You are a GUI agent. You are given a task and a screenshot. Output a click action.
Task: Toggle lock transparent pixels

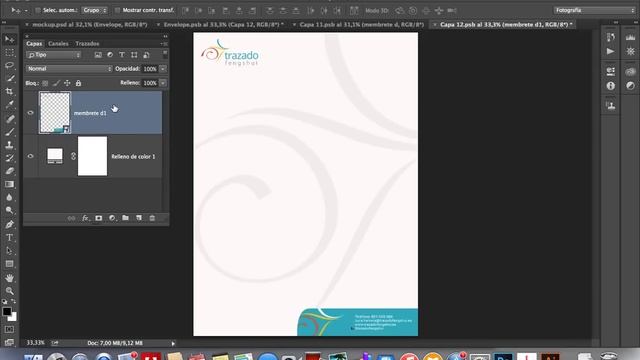coord(45,83)
